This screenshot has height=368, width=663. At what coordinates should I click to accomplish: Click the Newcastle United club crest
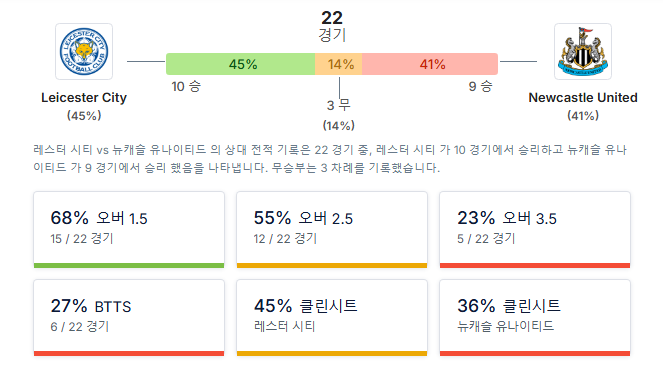tap(583, 51)
